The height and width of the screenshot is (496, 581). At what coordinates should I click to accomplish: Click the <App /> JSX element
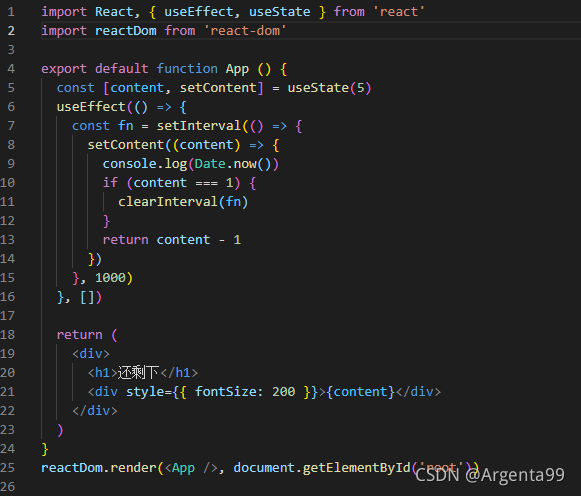(x=191, y=468)
